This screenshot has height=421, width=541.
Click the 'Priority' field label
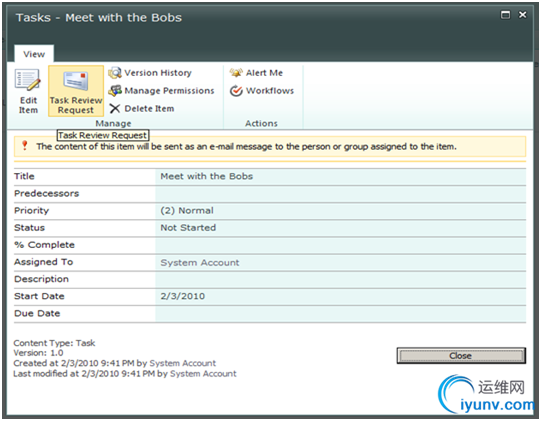31,210
